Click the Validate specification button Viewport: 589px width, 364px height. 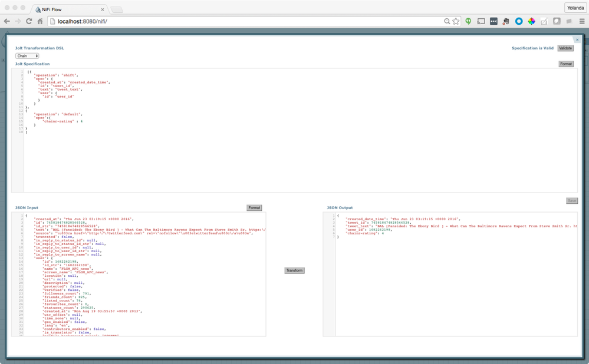565,48
